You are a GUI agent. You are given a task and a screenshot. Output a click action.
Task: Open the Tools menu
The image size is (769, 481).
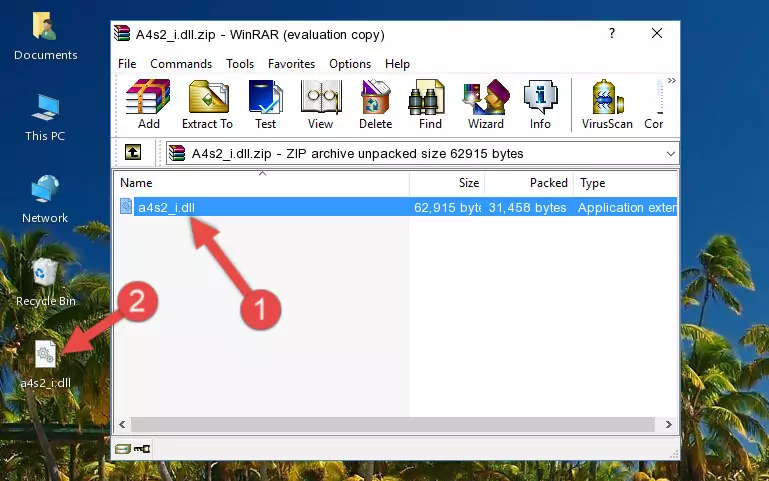[x=240, y=64]
